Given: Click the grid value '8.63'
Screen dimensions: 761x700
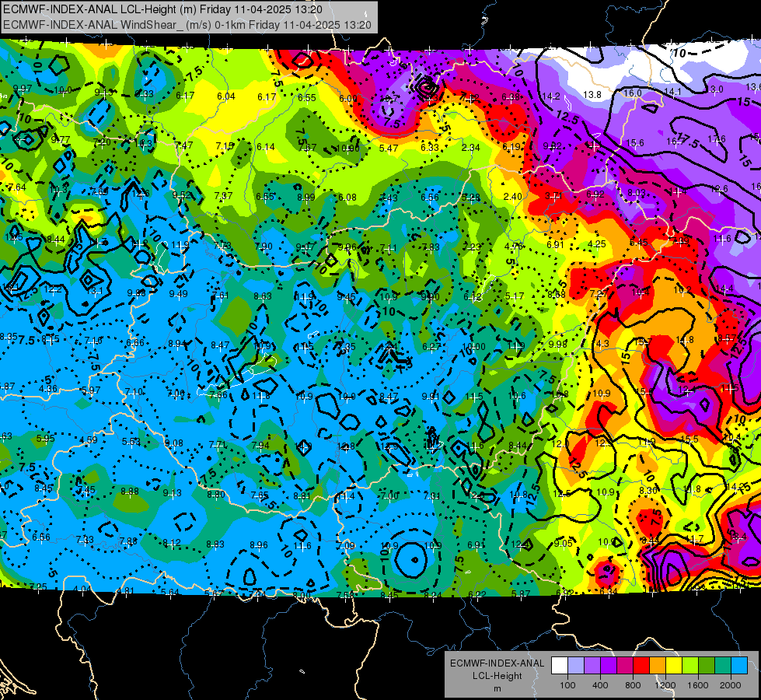Looking at the screenshot, I should click(x=263, y=296).
